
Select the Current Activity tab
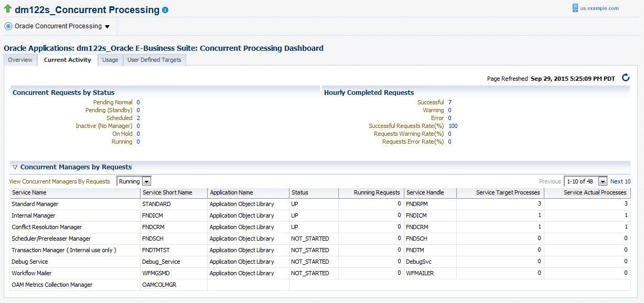pos(68,60)
